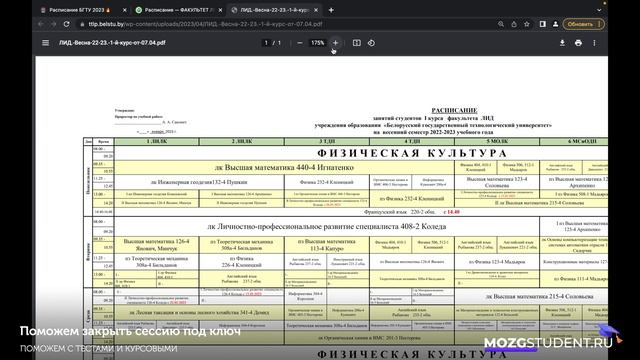The height and width of the screenshot is (360, 640).
Task: Close the ЛИД-Весна-22-23 tab
Action: point(316,10)
